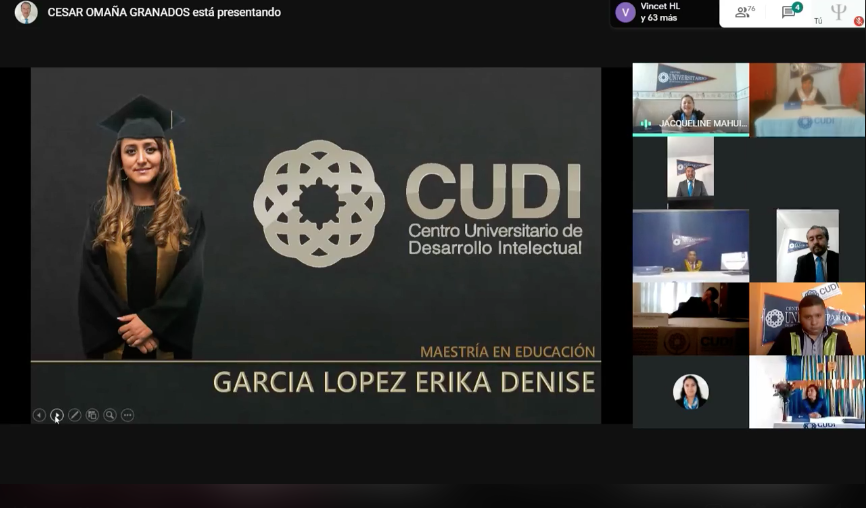866x508 pixels.
Task: Open the chat panel with 4 unread
Action: [x=791, y=11]
